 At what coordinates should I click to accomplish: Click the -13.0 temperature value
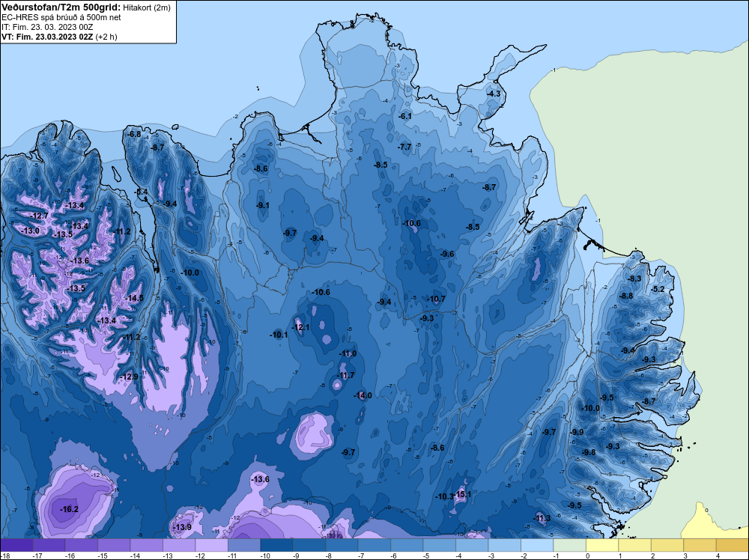[31, 231]
